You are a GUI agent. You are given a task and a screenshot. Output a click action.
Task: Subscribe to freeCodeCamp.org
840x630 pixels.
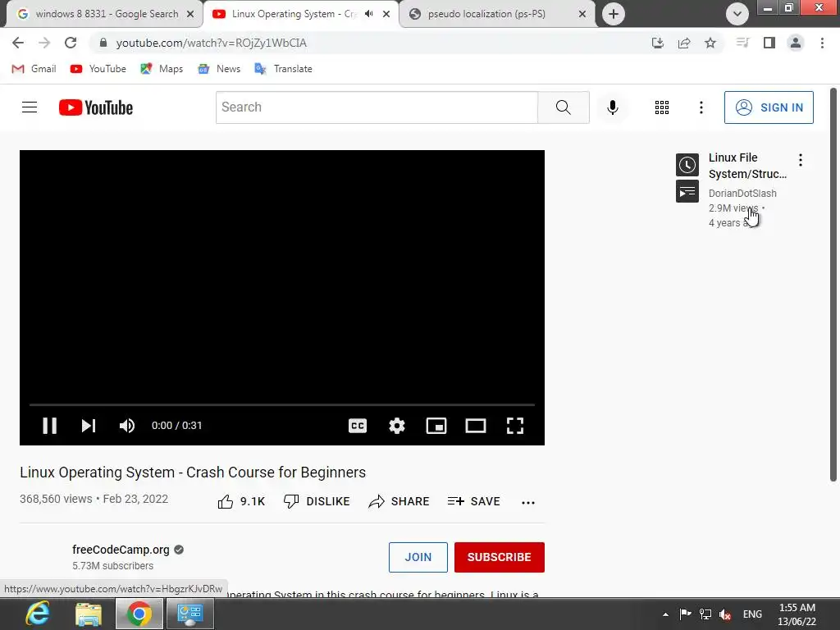[500, 557]
